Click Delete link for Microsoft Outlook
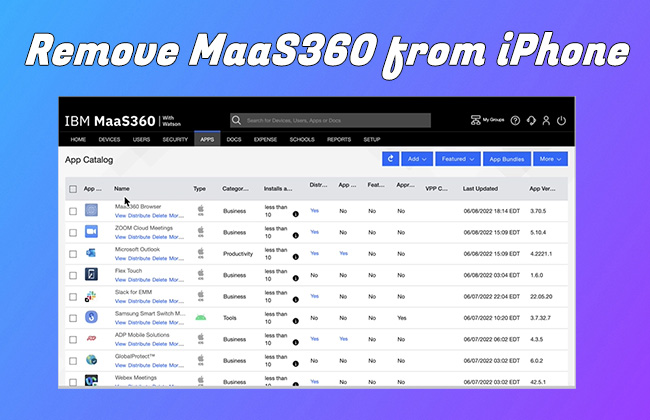The width and height of the screenshot is (650, 420). tap(159, 258)
